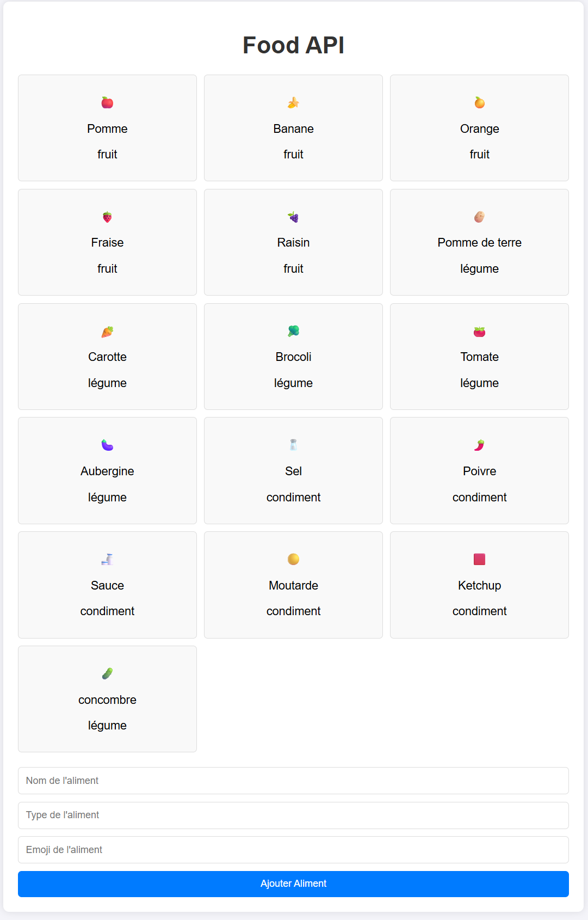
Task: Select the Orange fruit card
Action: 479,128
